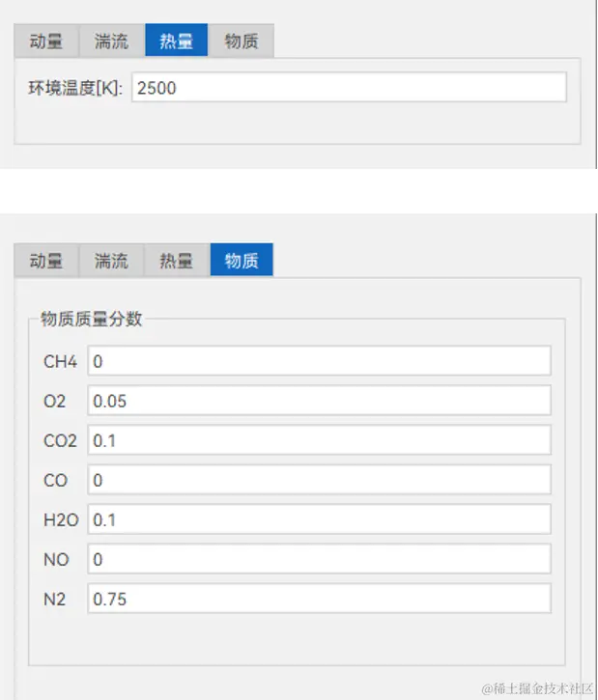598x700 pixels.
Task: Click the 物质质量分数 group title
Action: (x=92, y=319)
